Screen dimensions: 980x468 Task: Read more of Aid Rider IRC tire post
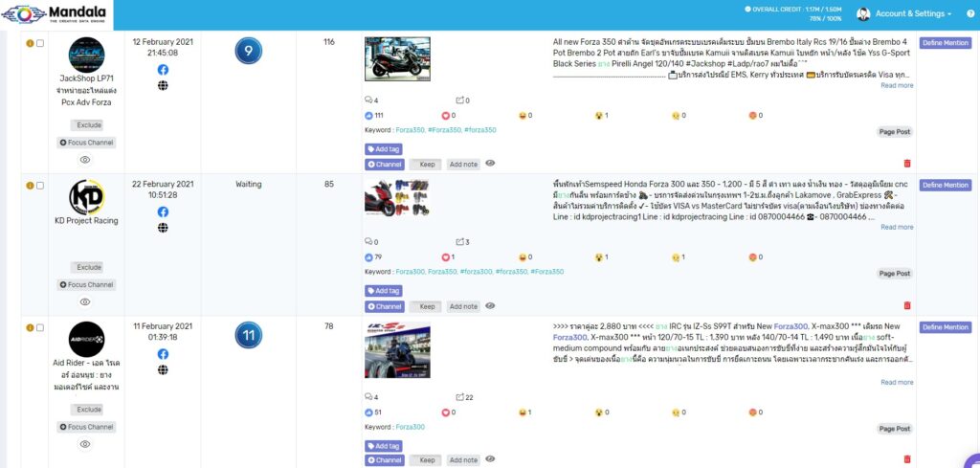pyautogui.click(x=897, y=383)
